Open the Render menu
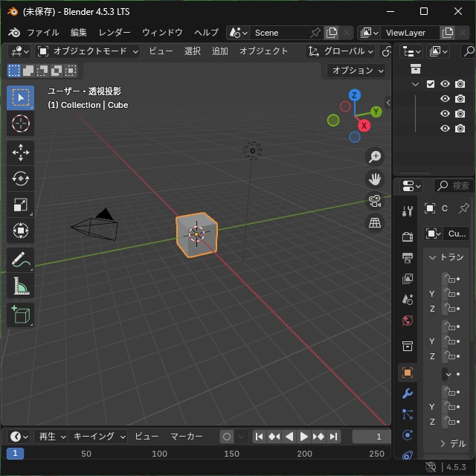 (x=115, y=33)
